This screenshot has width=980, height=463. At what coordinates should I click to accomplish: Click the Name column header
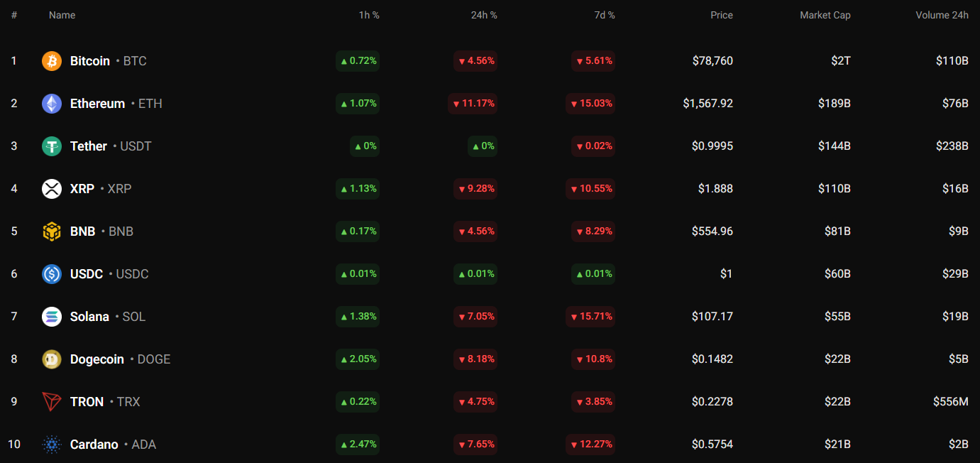click(x=62, y=15)
